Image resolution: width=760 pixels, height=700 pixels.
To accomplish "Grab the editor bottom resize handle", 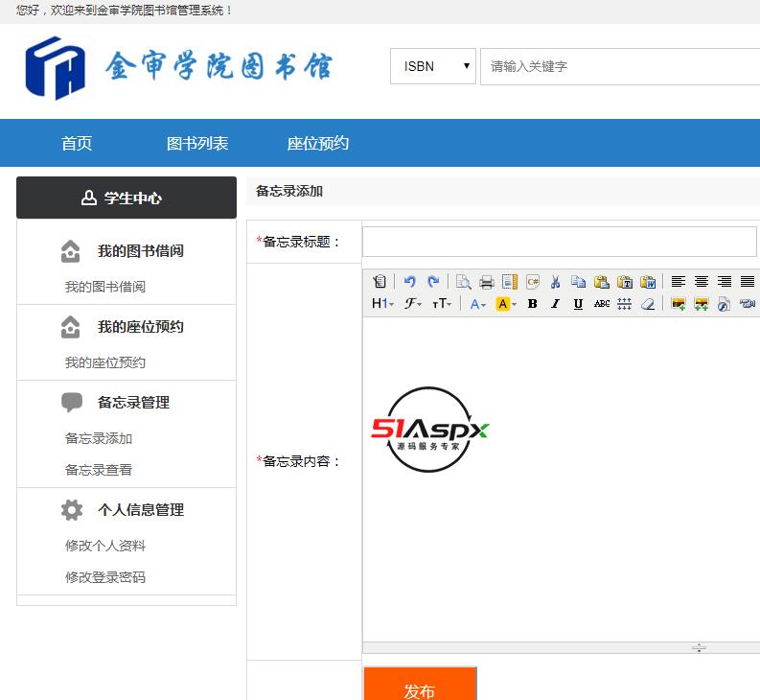I will click(x=699, y=647).
